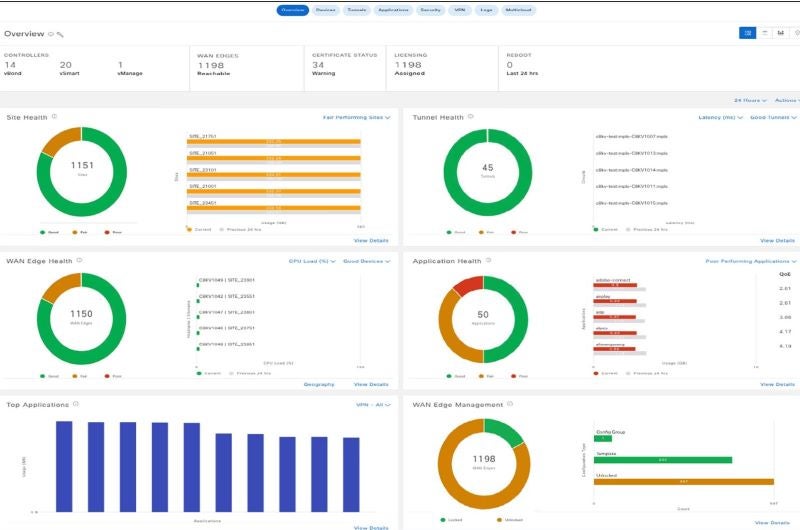Click View Details in Tunnel Health
This screenshot has width=800, height=530.
point(777,240)
